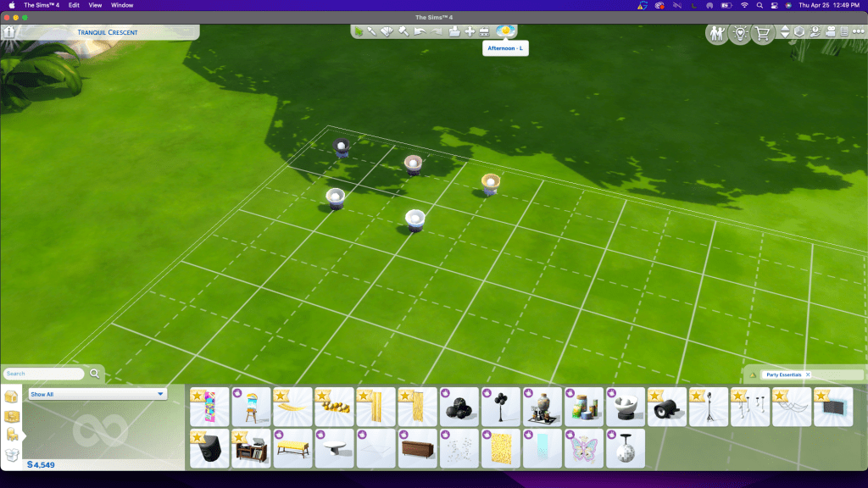The width and height of the screenshot is (868, 488).
Task: Select the Sledgehammer demolish tool
Action: (403, 32)
